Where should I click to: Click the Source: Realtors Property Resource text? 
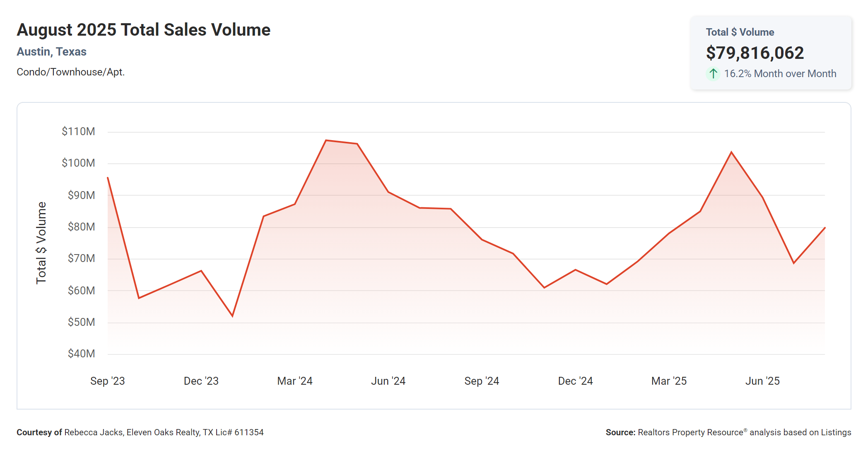coord(728,432)
